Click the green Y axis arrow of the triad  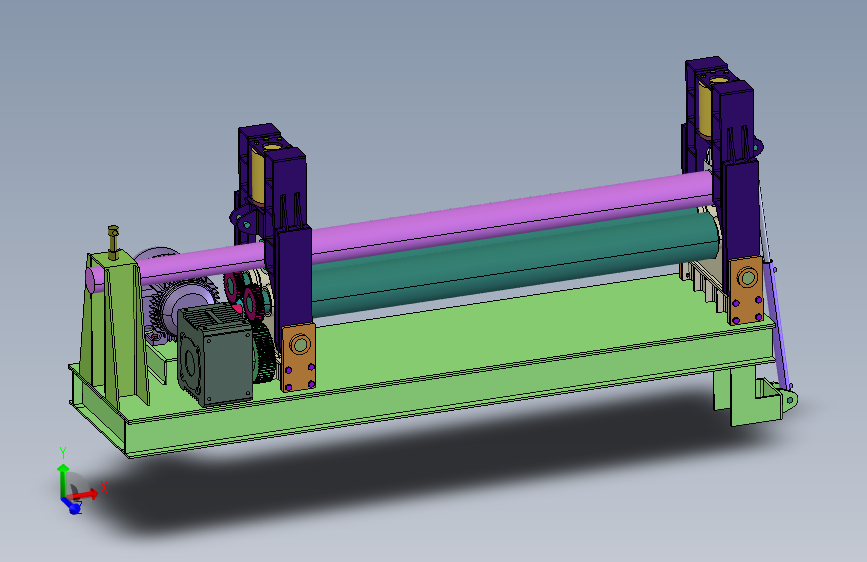coord(63,479)
